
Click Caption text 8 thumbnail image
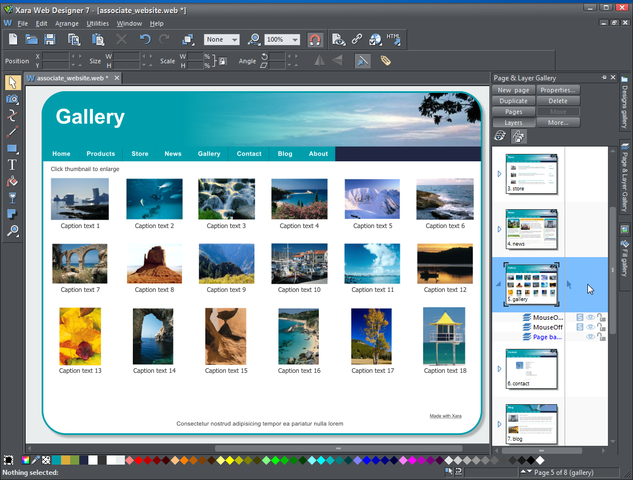point(154,264)
